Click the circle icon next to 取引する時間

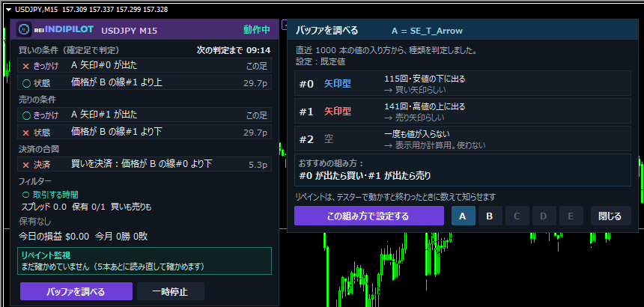pyautogui.click(x=26, y=195)
